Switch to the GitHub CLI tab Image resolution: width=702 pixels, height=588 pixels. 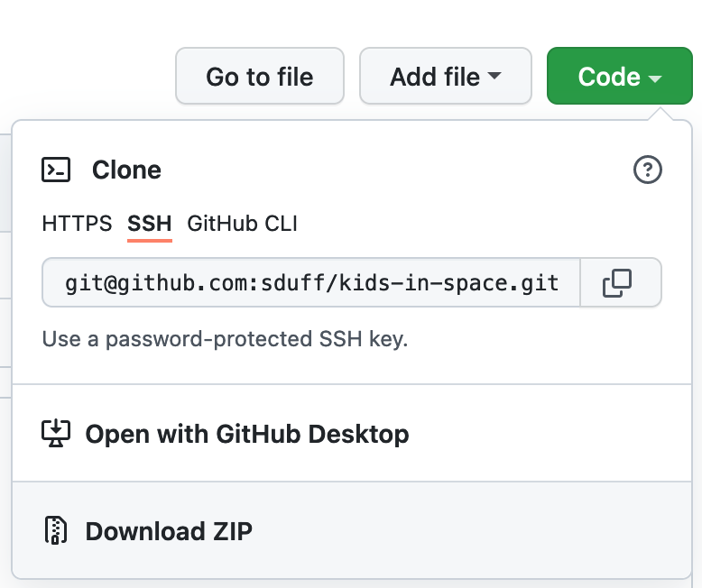242,224
